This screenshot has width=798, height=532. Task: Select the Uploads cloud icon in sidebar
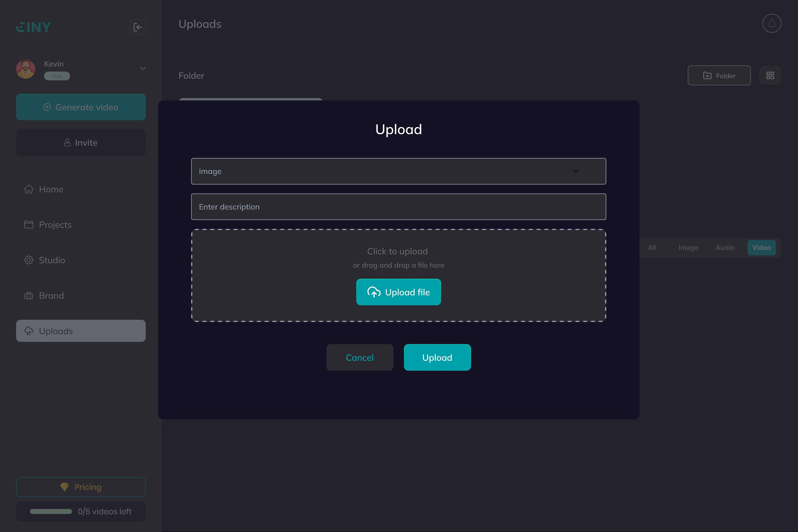click(29, 331)
